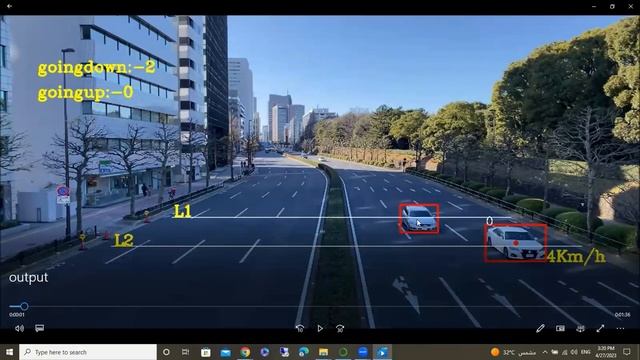Open the system tray volume icon

(x=574, y=352)
